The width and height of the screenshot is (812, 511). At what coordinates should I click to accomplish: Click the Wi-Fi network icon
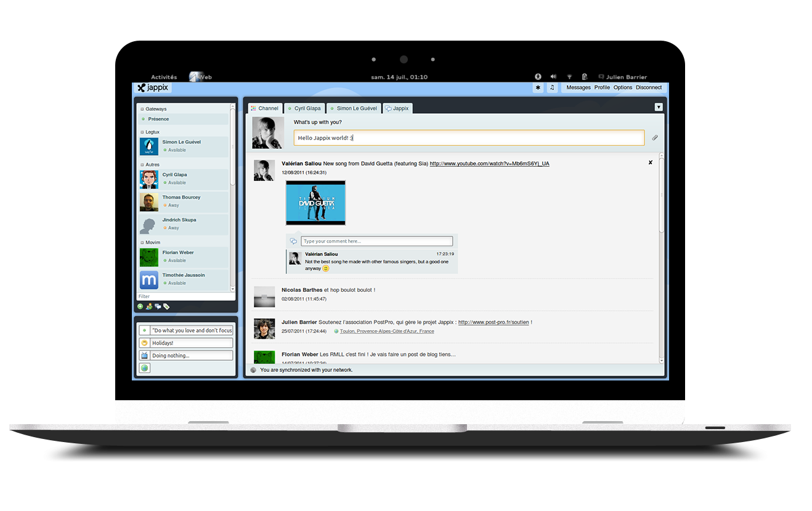(x=569, y=77)
